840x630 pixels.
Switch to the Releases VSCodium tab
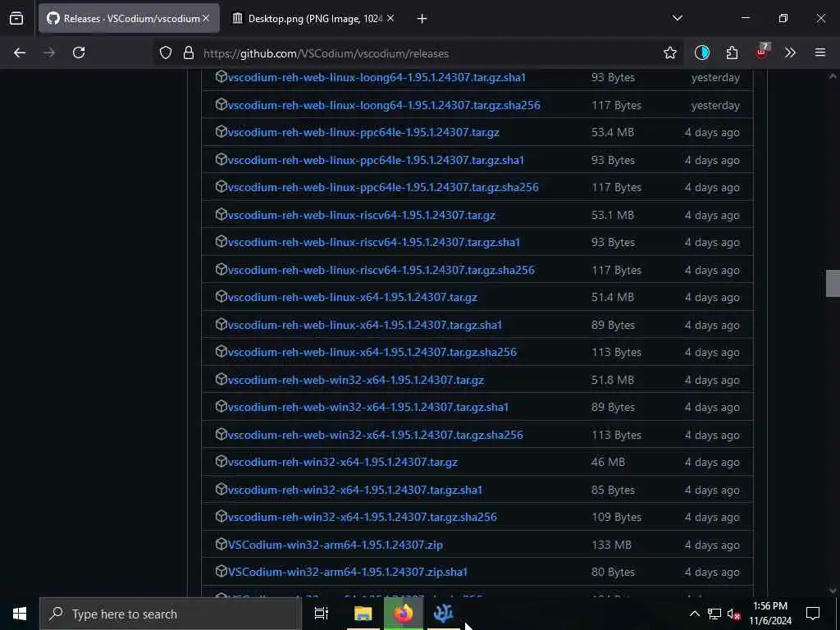[129, 18]
